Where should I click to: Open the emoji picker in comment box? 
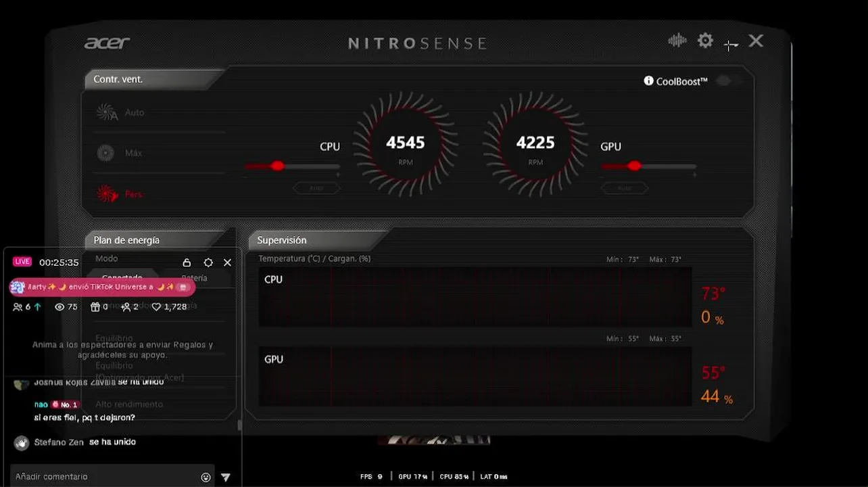pyautogui.click(x=206, y=477)
